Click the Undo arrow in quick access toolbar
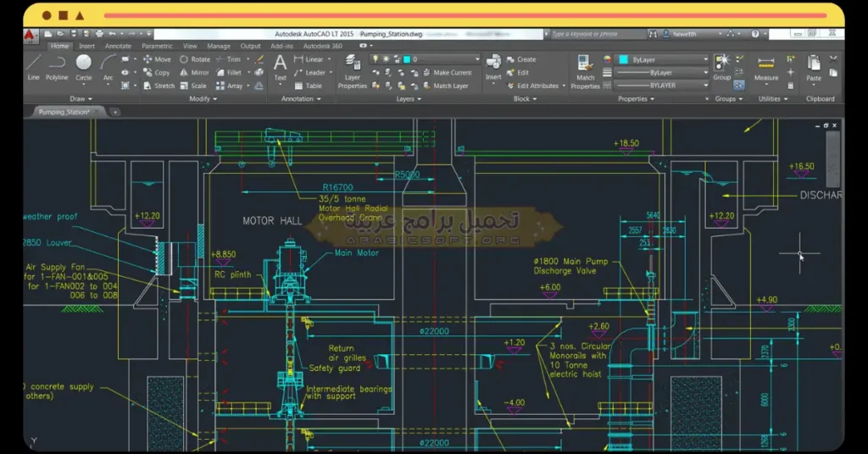The image size is (868, 454). coord(113,34)
